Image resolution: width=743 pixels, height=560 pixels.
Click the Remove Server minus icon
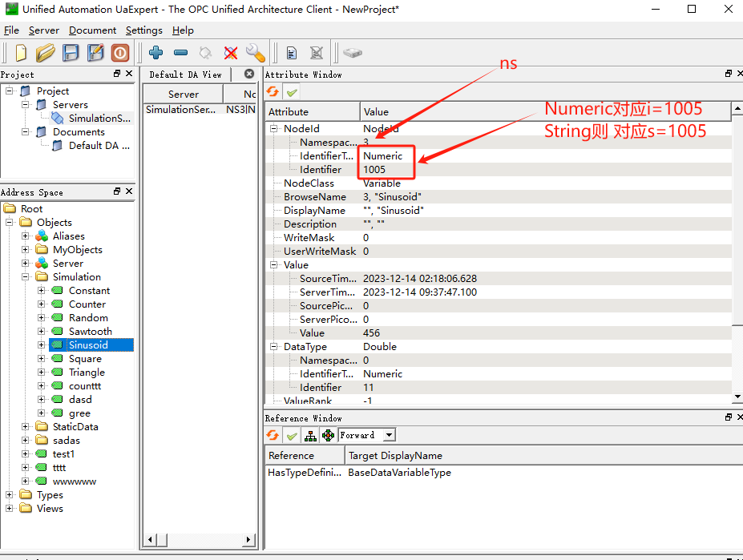[x=180, y=53]
